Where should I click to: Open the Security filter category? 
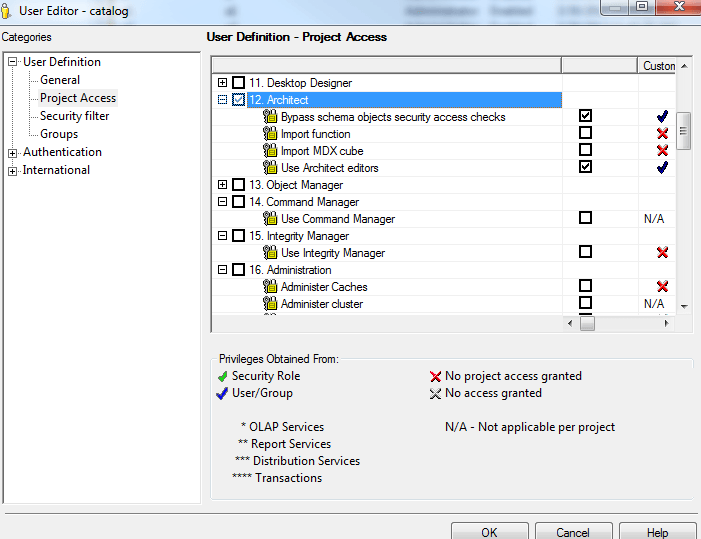(x=75, y=116)
